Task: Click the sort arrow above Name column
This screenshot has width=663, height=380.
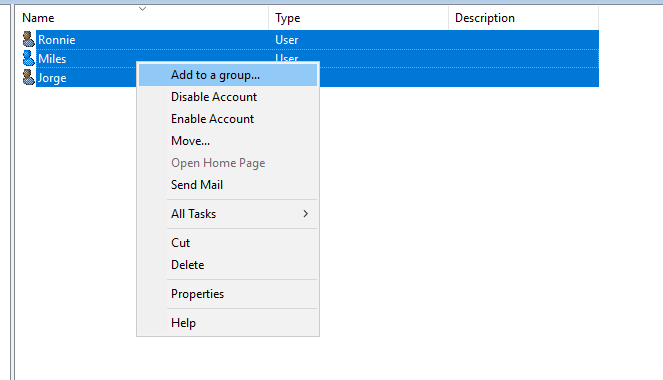Action: tap(142, 8)
